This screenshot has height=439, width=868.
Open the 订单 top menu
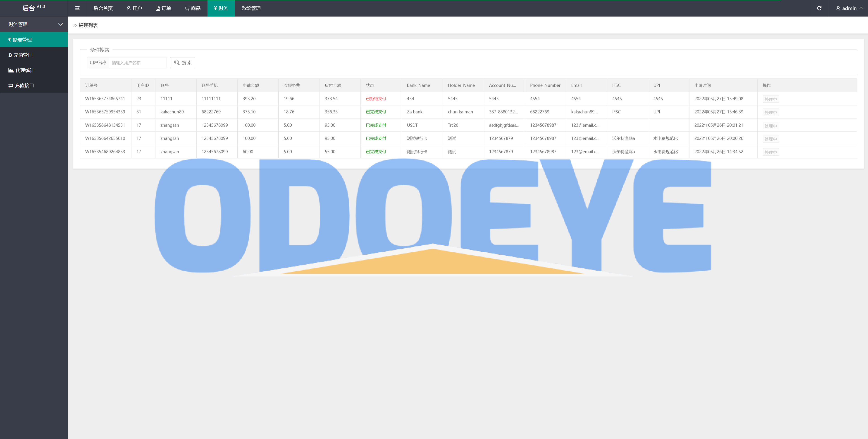coord(163,8)
